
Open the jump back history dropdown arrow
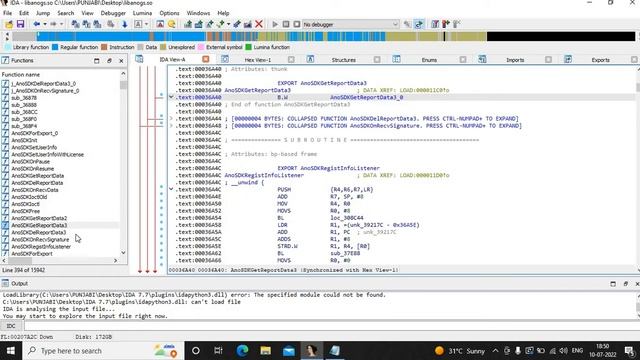(x=44, y=24)
